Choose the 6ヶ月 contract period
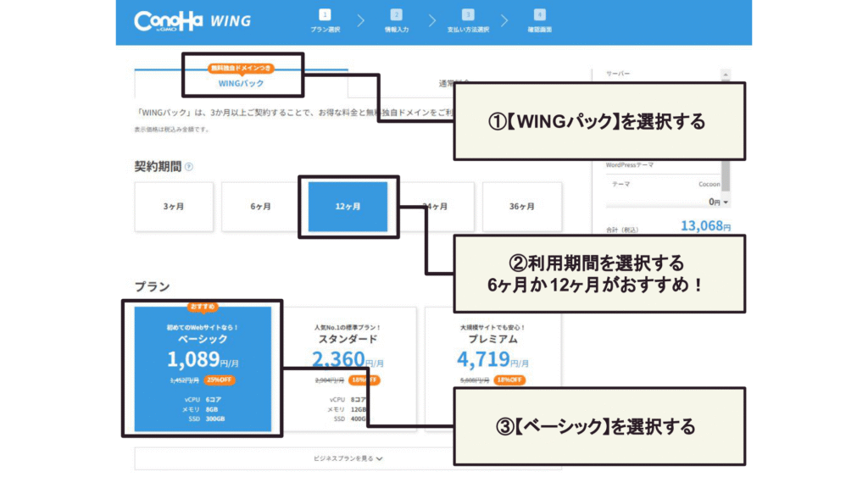Viewport: 868px width, 488px height. coord(262,207)
